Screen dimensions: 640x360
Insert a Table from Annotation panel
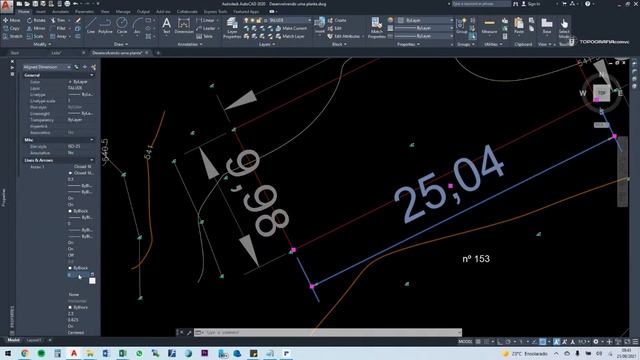point(204,36)
